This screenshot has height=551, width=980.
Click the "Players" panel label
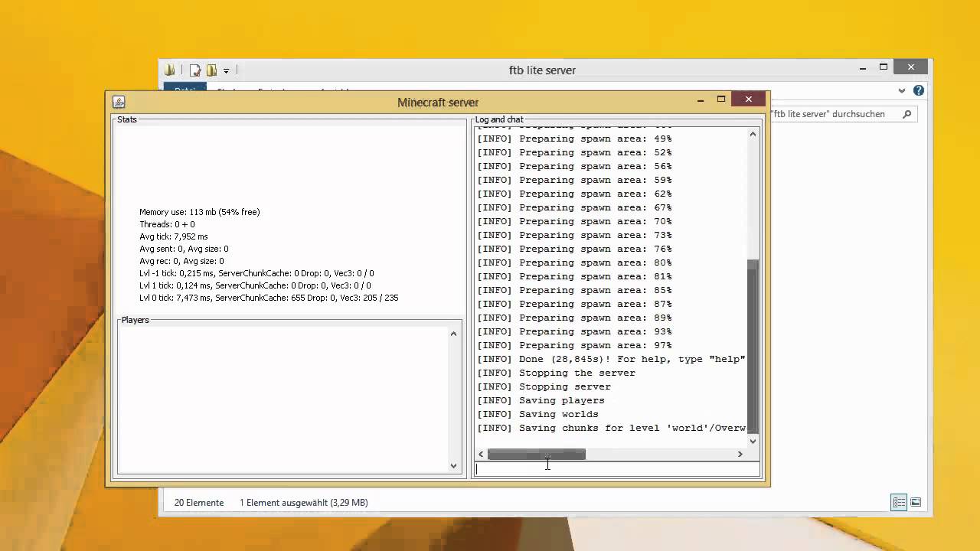[135, 320]
